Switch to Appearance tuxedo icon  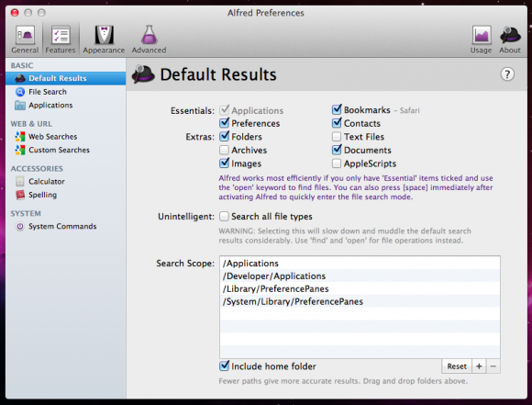104,39
